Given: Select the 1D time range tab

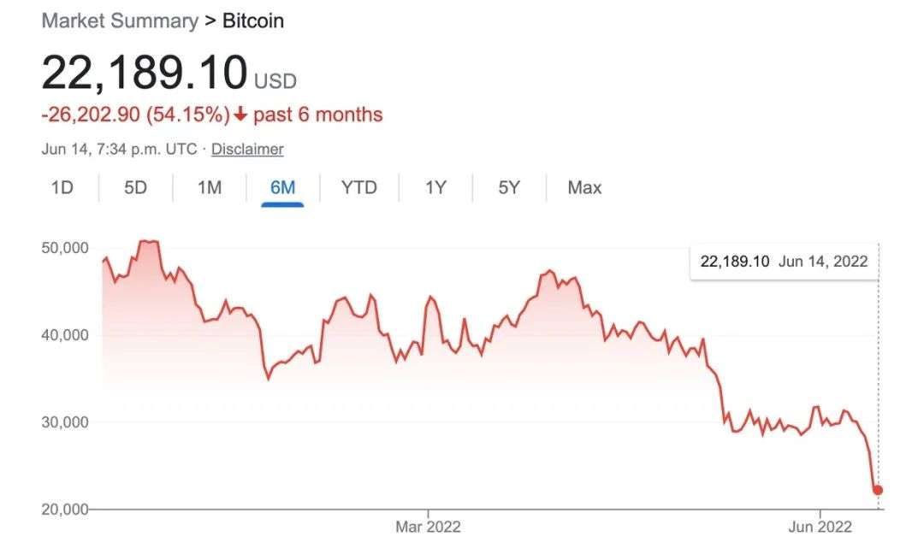Looking at the screenshot, I should pos(62,187).
